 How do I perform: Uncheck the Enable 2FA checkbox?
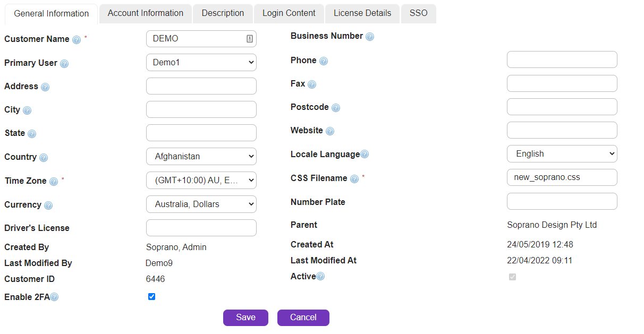(151, 297)
